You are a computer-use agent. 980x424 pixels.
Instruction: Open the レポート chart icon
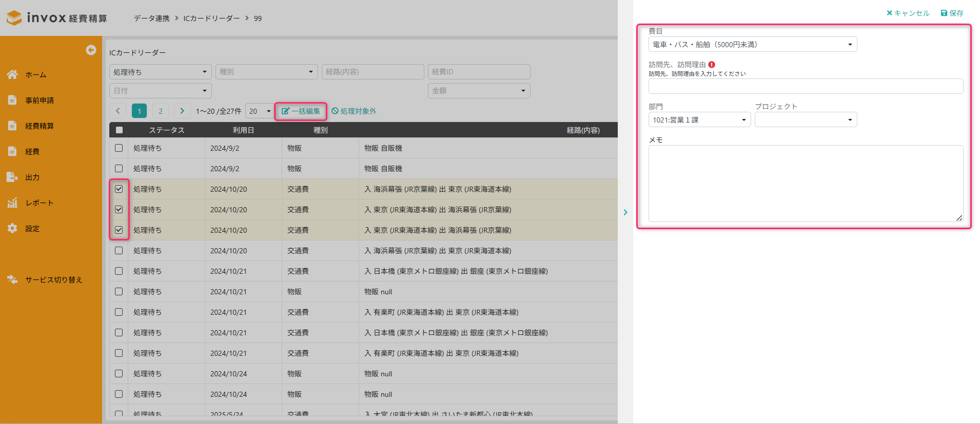12,203
